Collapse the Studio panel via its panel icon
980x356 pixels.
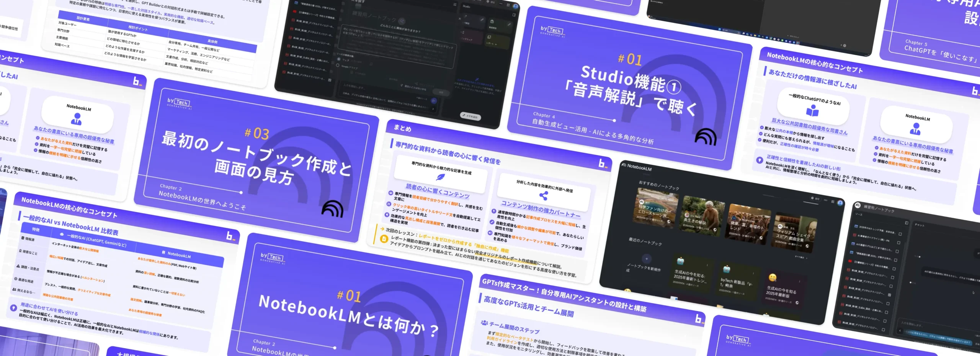[x=514, y=15]
